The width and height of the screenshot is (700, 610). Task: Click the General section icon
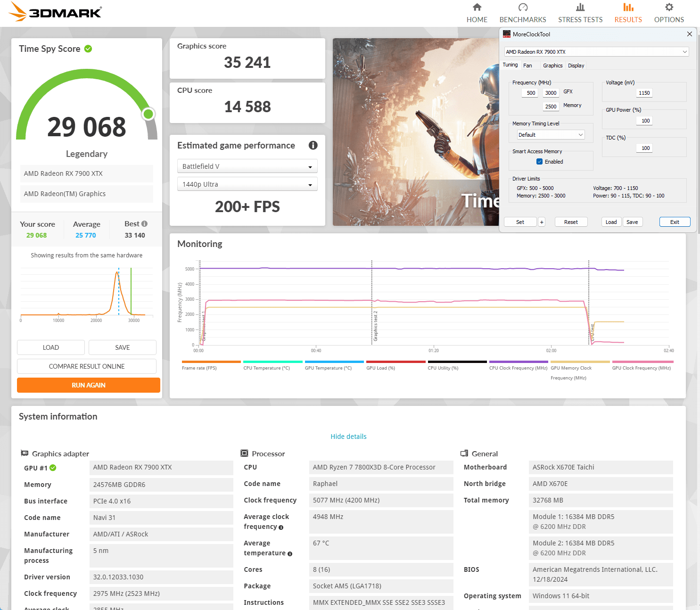click(x=464, y=453)
